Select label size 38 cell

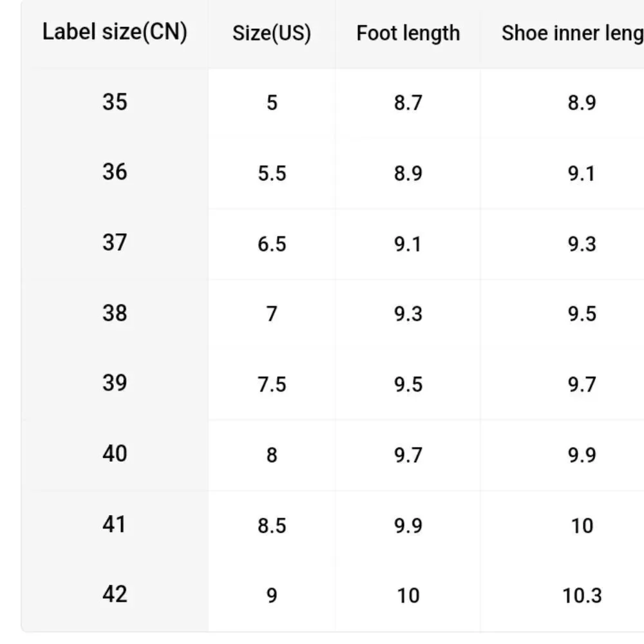point(115,313)
